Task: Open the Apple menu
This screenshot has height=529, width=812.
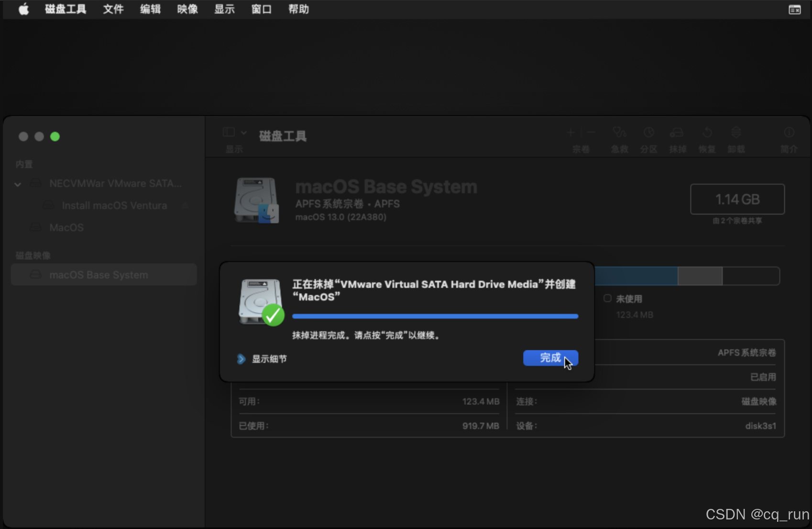Action: point(23,9)
